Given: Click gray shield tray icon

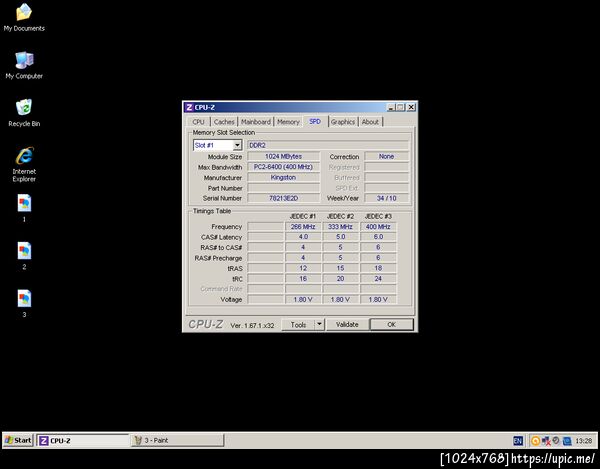Looking at the screenshot, I should (x=556, y=441).
